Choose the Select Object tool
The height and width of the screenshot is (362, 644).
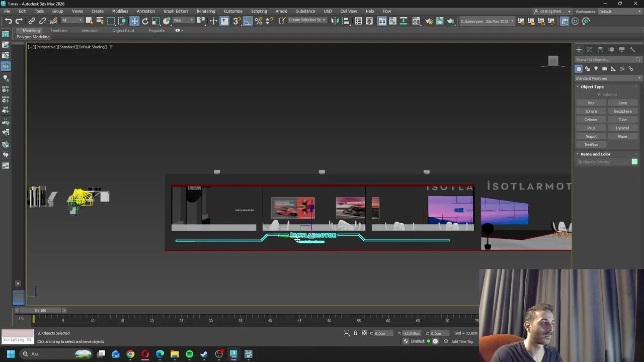point(89,21)
